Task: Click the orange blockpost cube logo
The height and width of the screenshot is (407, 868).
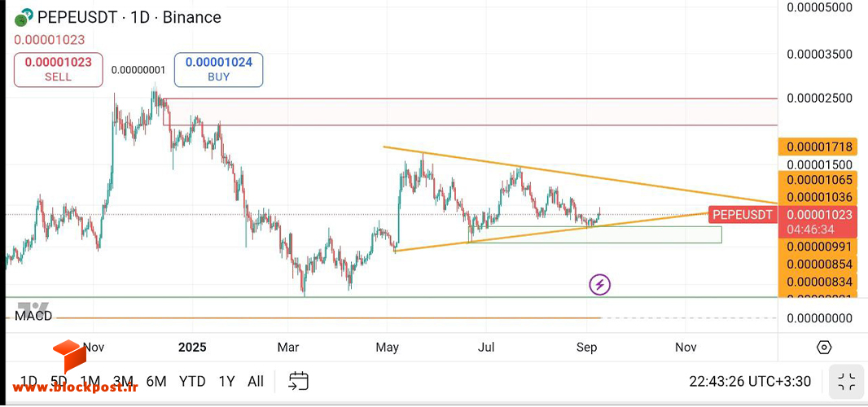Action: tap(69, 357)
